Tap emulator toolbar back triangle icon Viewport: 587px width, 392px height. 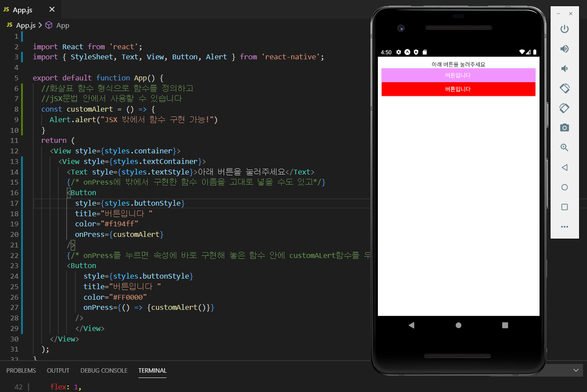565,167
